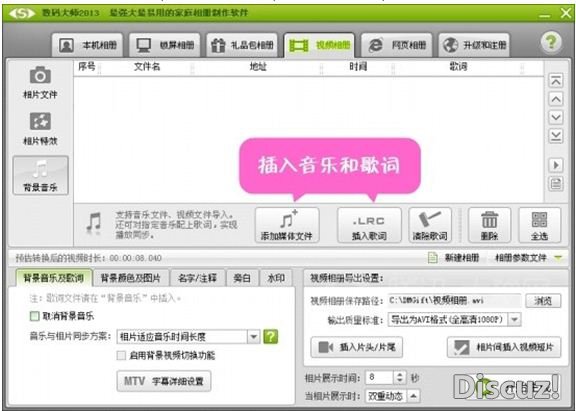Switch to the 网页相册 tab
576x411 pixels.
point(397,45)
